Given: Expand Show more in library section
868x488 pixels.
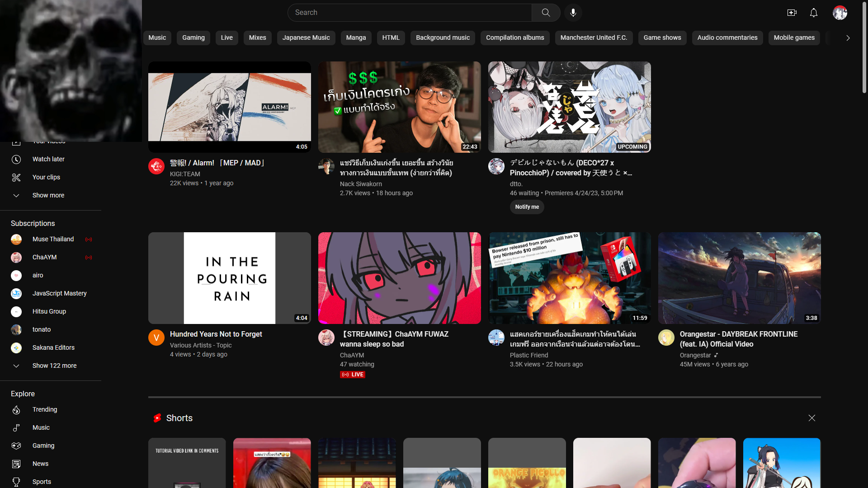Looking at the screenshot, I should click(x=48, y=195).
